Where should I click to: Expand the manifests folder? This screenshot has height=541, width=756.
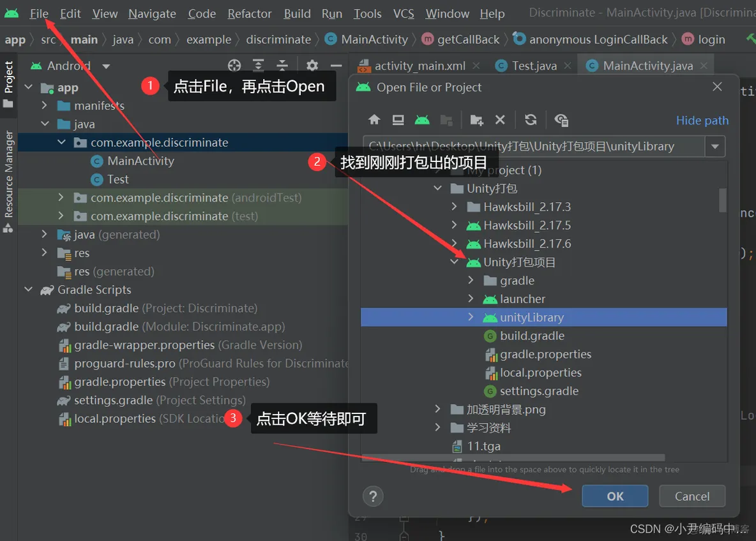coord(44,105)
